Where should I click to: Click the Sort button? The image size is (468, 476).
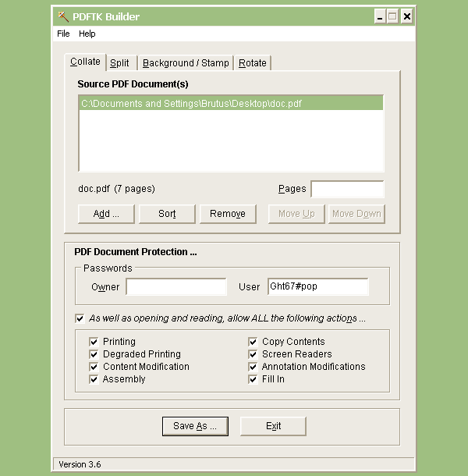click(x=167, y=214)
